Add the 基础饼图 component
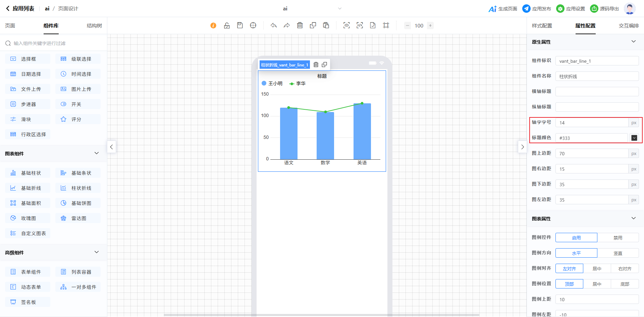Screen dimensions: 644x317 click(78, 203)
